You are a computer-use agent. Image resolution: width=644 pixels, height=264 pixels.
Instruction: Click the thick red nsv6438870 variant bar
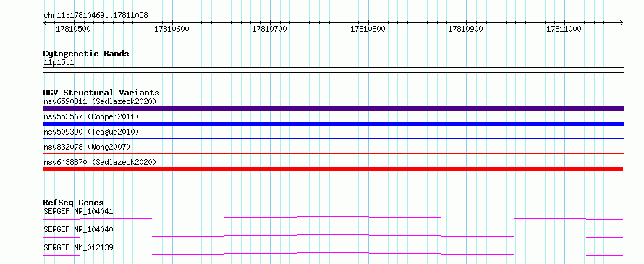point(333,169)
